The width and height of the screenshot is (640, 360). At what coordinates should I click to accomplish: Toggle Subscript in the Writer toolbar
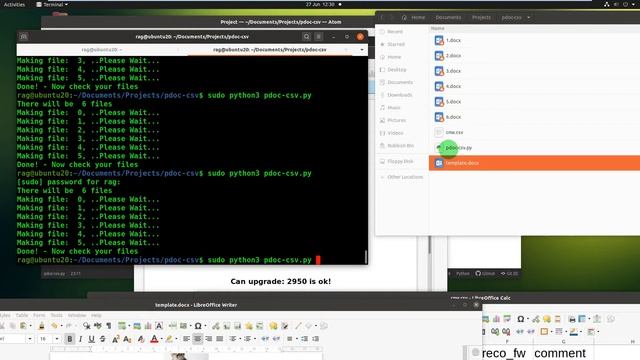point(127,339)
